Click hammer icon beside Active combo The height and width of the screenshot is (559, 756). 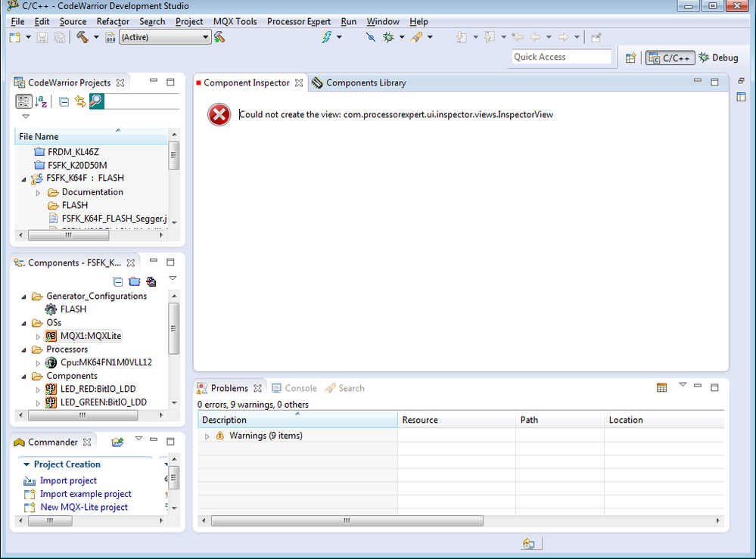[x=219, y=37]
